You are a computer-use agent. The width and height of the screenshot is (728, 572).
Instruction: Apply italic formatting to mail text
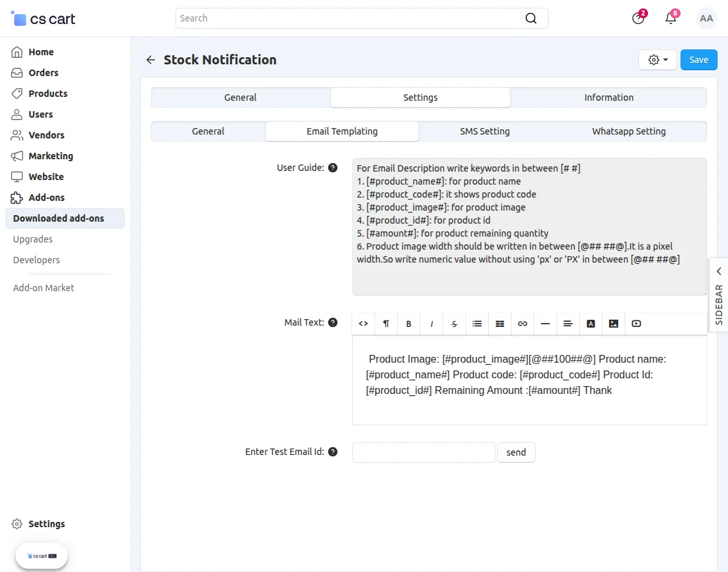point(431,323)
